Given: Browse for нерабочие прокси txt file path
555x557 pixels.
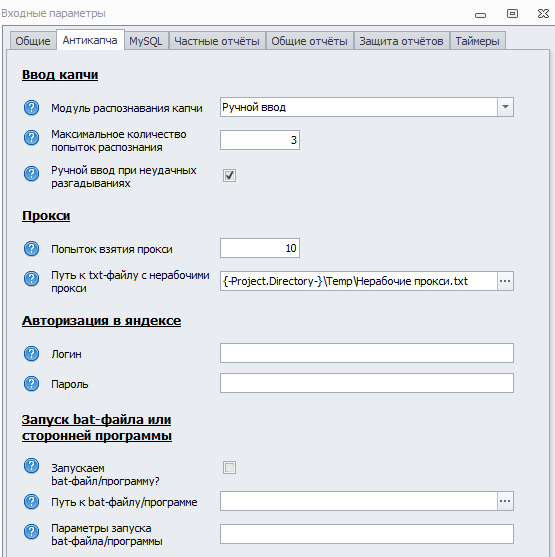Looking at the screenshot, I should click(505, 281).
